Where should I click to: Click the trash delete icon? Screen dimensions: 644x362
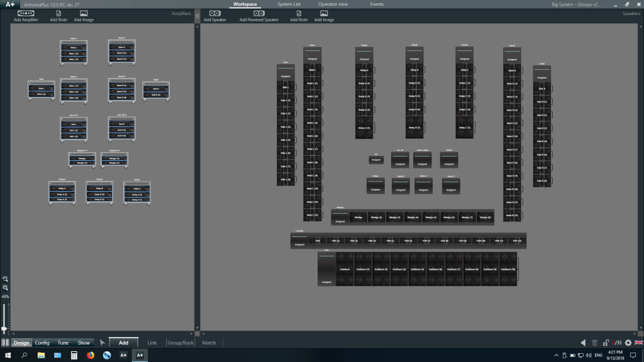[x=595, y=343]
